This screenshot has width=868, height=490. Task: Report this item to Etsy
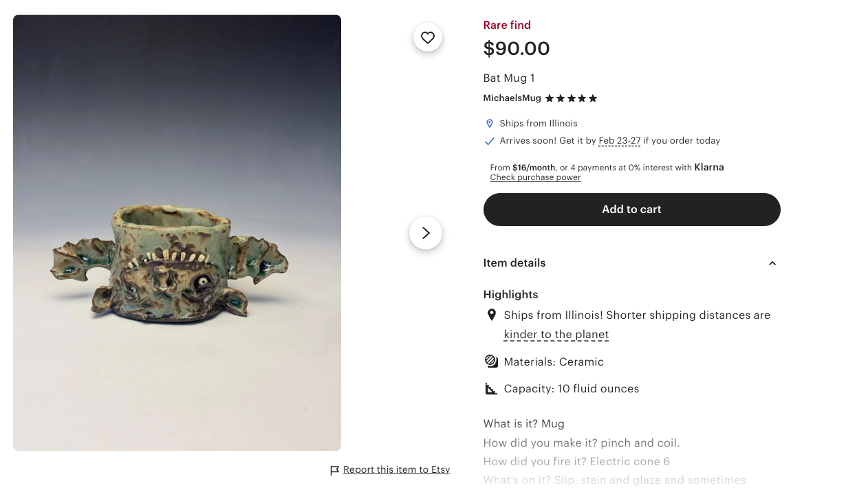click(396, 470)
